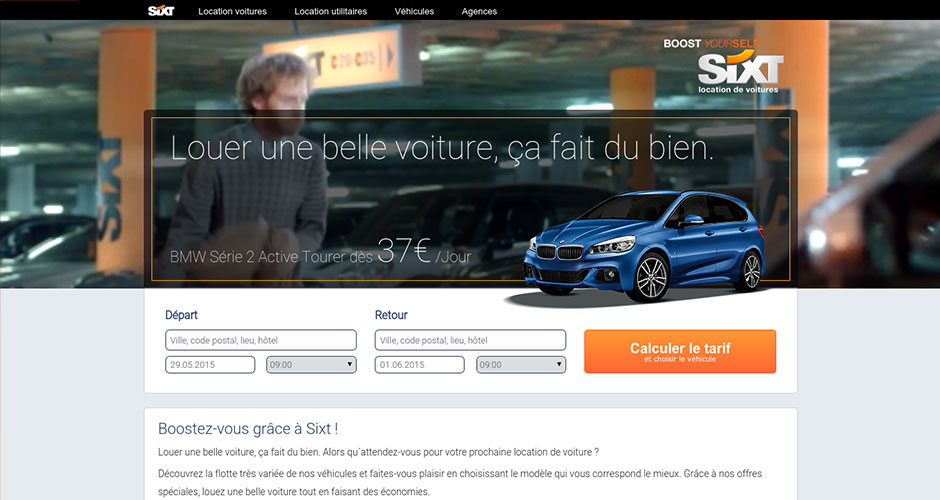Select the departure date field 29.05.2015
The width and height of the screenshot is (940, 500).
(210, 365)
